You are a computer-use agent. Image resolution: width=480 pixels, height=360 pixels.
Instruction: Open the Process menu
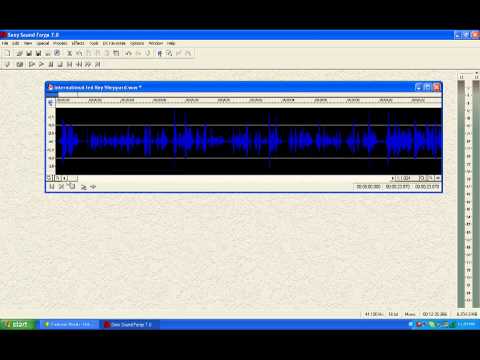click(x=60, y=43)
